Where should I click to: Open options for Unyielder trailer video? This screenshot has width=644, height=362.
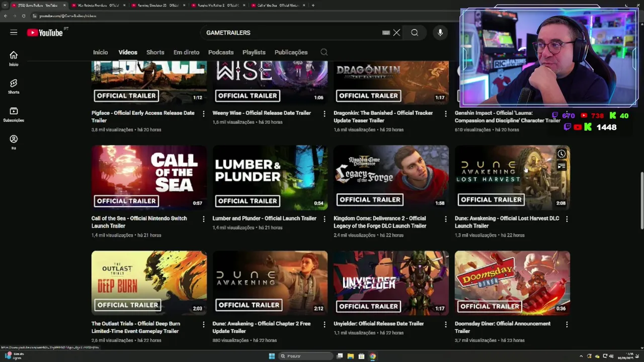point(445,325)
